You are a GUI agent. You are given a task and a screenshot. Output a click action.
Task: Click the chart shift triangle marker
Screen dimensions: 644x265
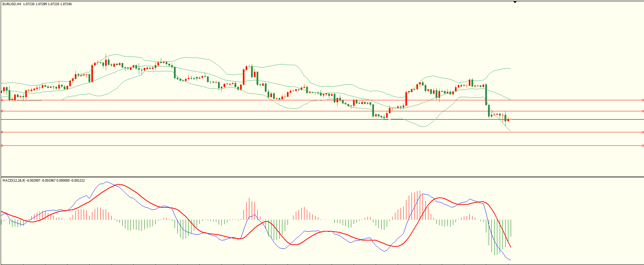pyautogui.click(x=515, y=2)
